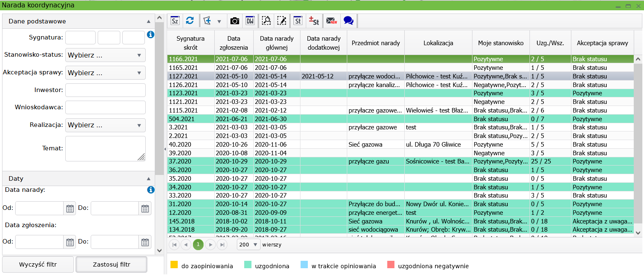The height and width of the screenshot is (276, 644).
Task: Click the camera snapshot icon
Action: pos(234,21)
